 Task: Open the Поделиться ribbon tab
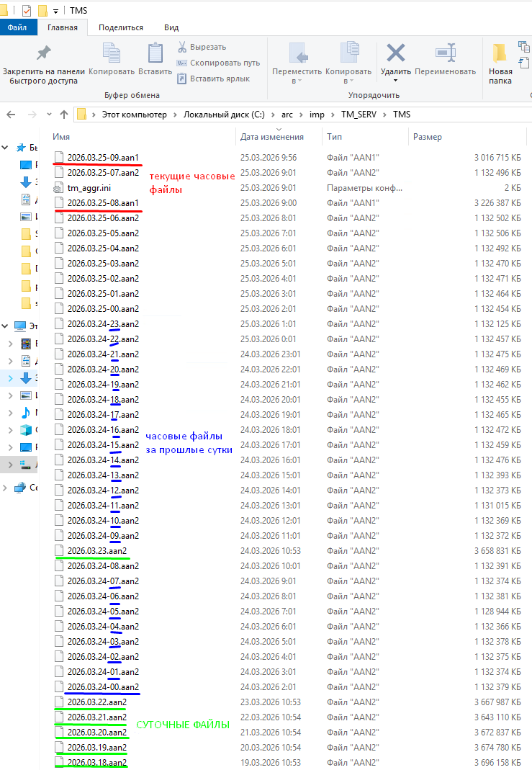click(x=121, y=27)
